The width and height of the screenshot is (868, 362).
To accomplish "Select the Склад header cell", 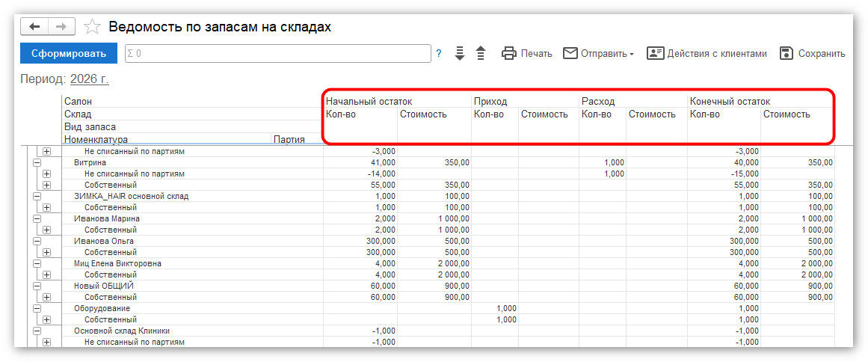I will [x=192, y=114].
